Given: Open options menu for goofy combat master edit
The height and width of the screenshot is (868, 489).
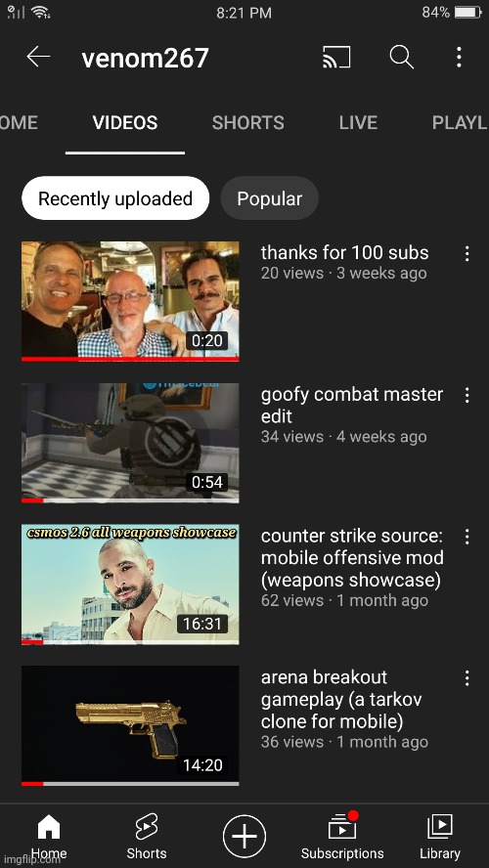Looking at the screenshot, I should pyautogui.click(x=467, y=395).
